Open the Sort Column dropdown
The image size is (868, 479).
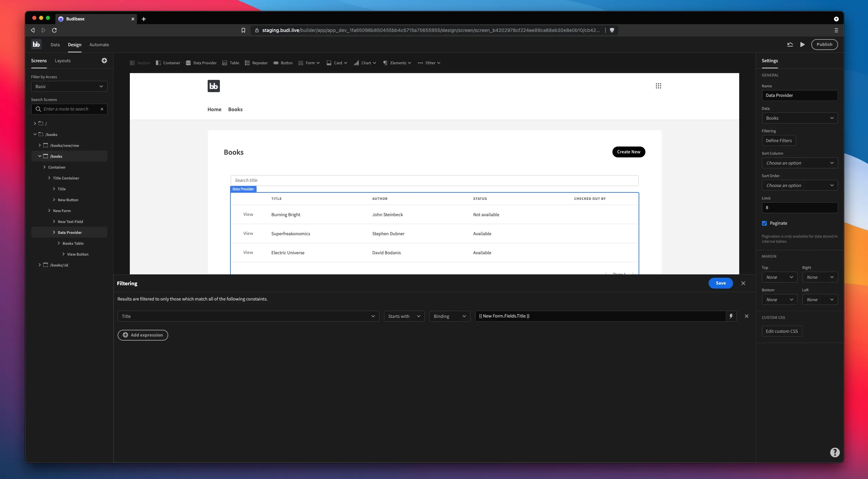point(799,163)
